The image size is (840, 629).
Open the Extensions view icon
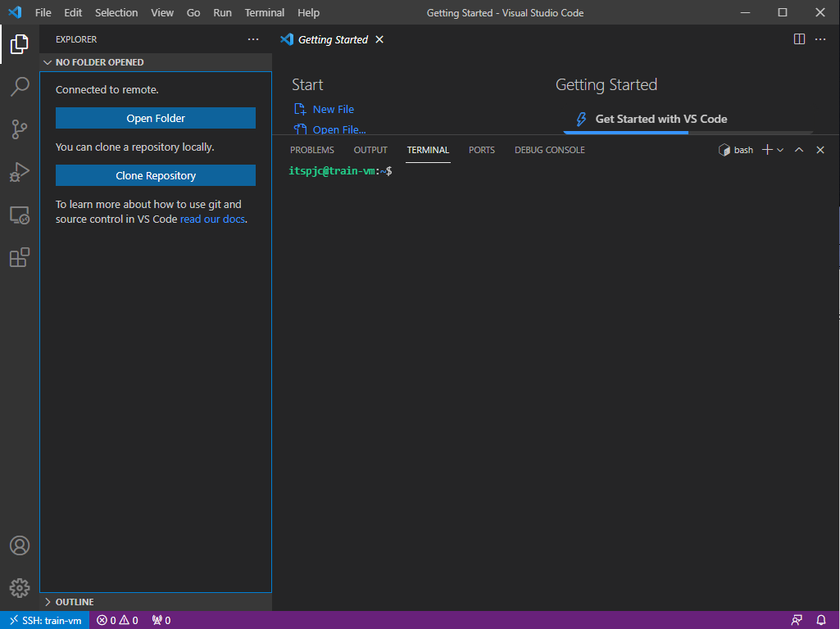pyautogui.click(x=20, y=257)
